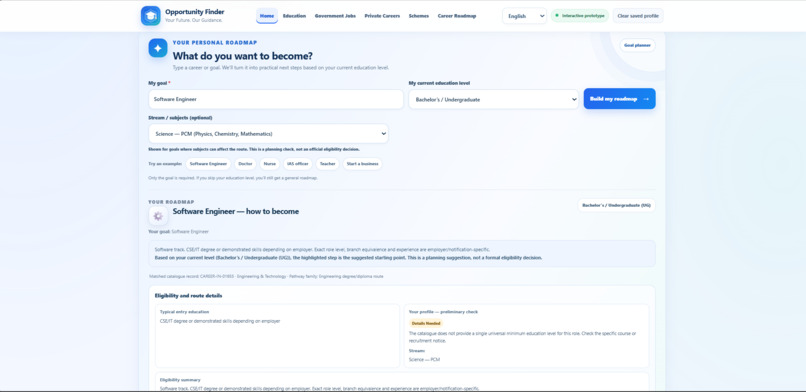Click the My goal input field

(276, 99)
